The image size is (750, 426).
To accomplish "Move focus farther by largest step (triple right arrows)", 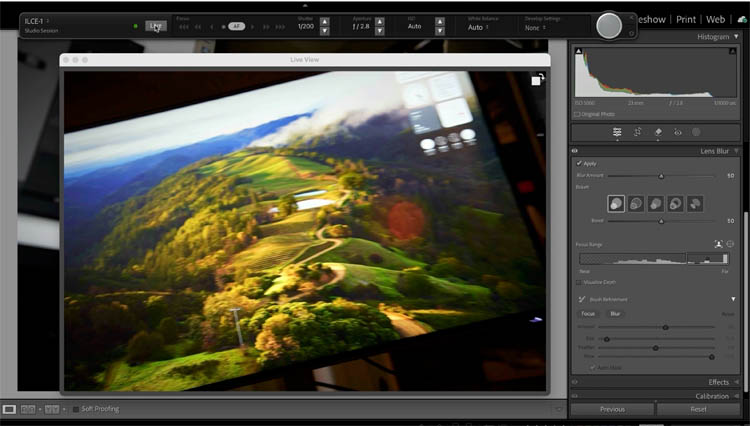I will (280, 27).
